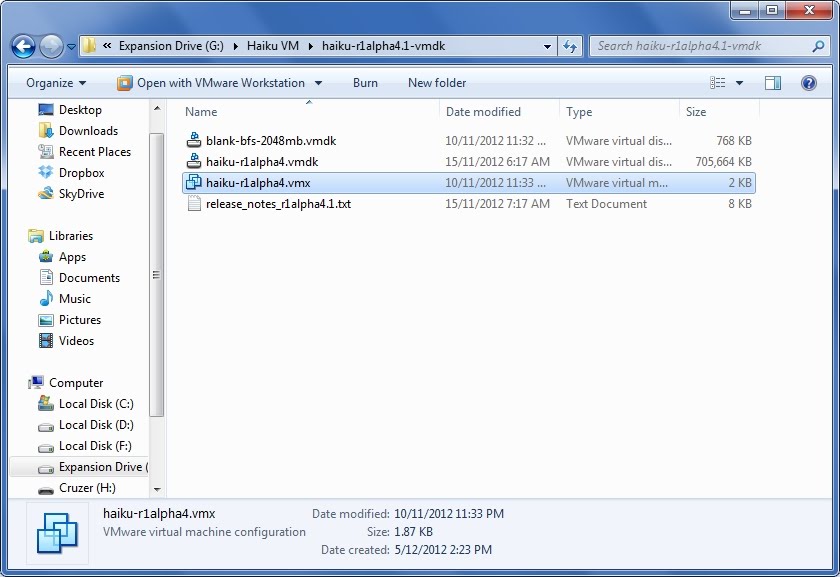Click the release_notes_r1alpha4.1.txt file
The width and height of the screenshot is (840, 577).
(x=278, y=204)
